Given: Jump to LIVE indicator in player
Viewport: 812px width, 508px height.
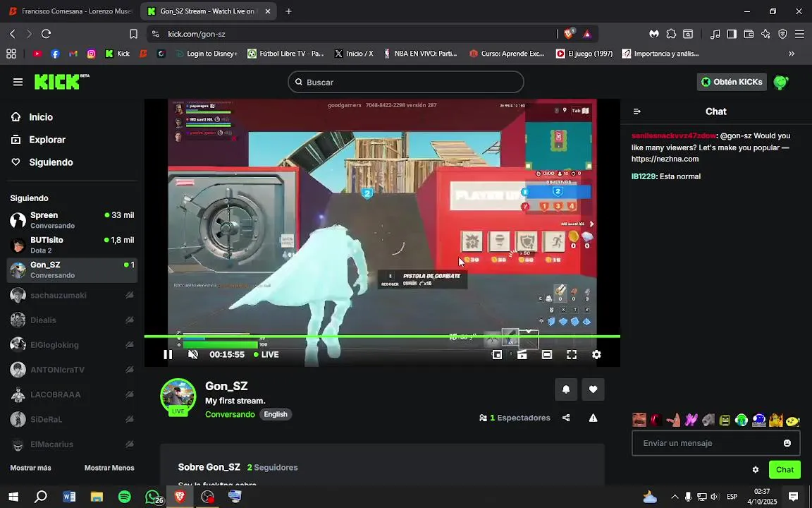Looking at the screenshot, I should [266, 355].
